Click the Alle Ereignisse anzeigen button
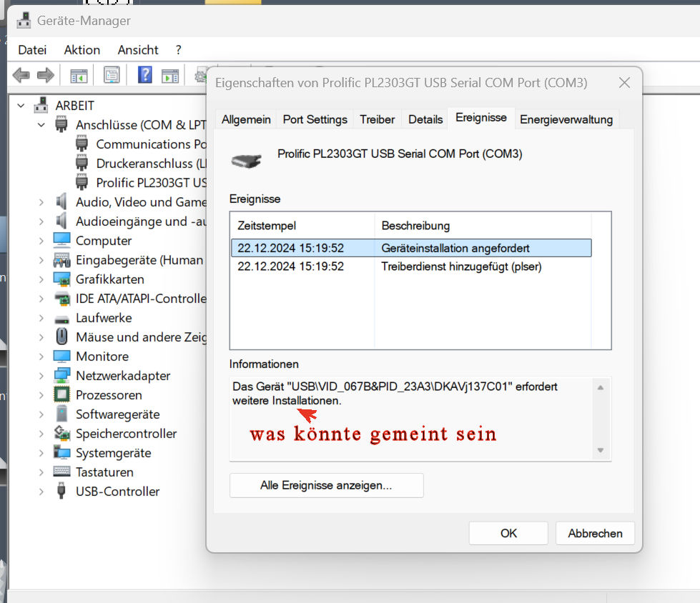700x603 pixels. 326,485
